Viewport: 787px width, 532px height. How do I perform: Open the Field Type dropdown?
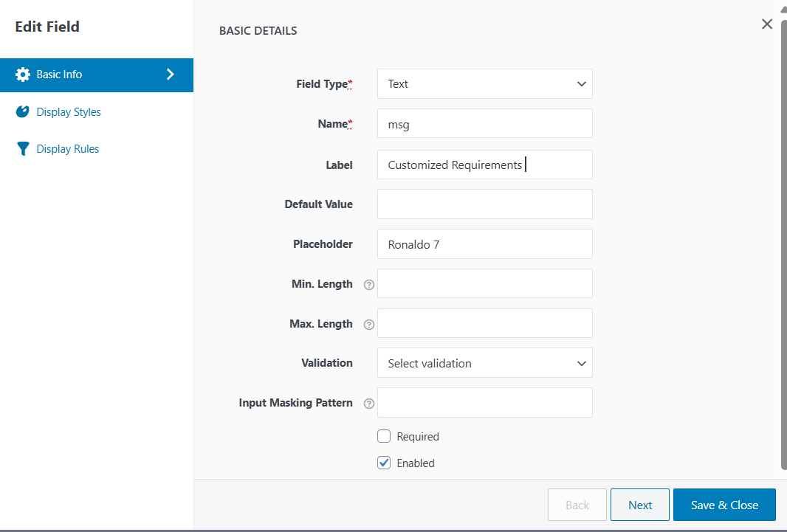(484, 83)
